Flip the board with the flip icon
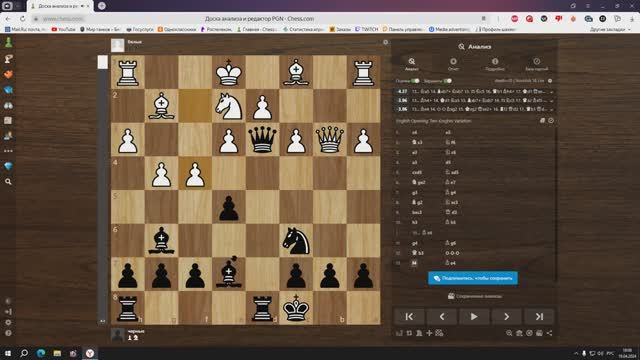This screenshot has height=360, width=640. (x=409, y=333)
